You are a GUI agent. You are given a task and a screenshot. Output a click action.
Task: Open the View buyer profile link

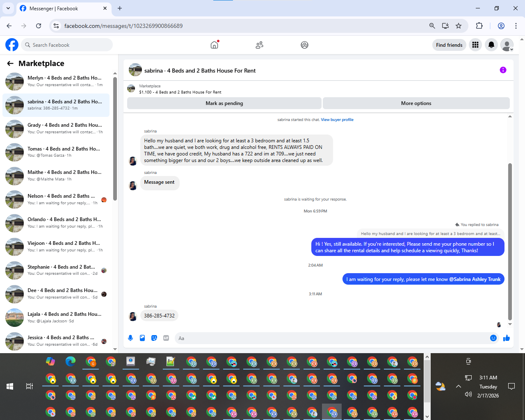point(337,120)
